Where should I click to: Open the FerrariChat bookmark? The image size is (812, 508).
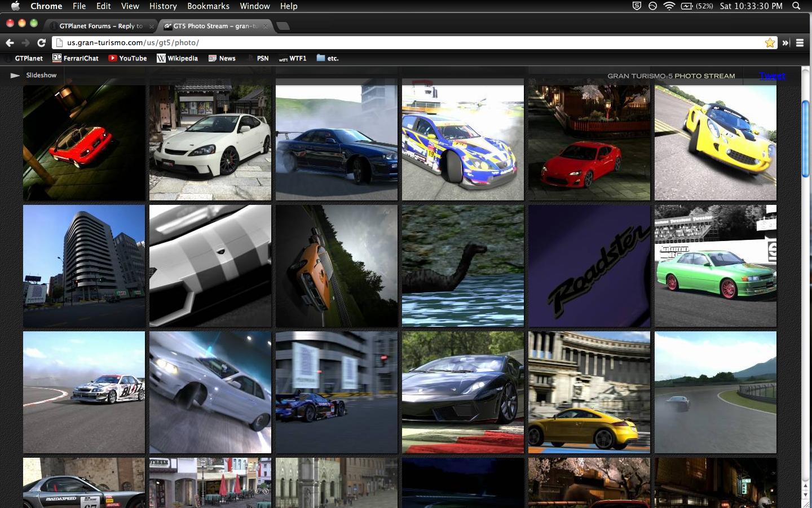[x=76, y=58]
